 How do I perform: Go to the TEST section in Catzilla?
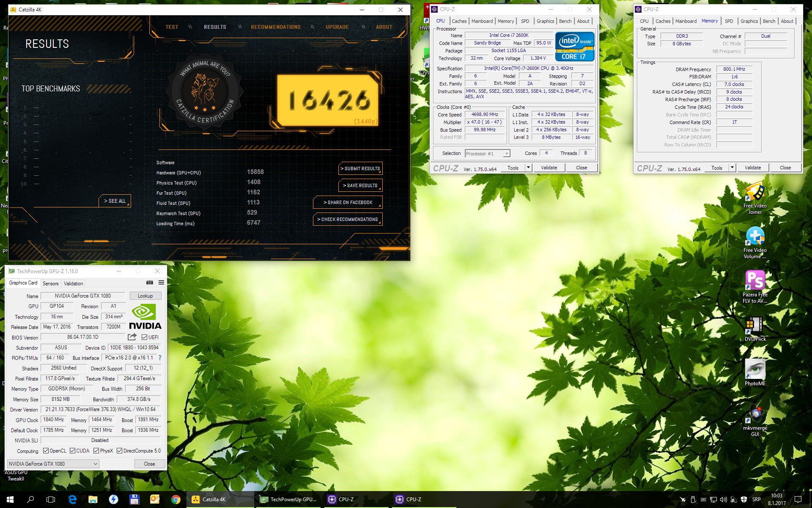(x=172, y=27)
